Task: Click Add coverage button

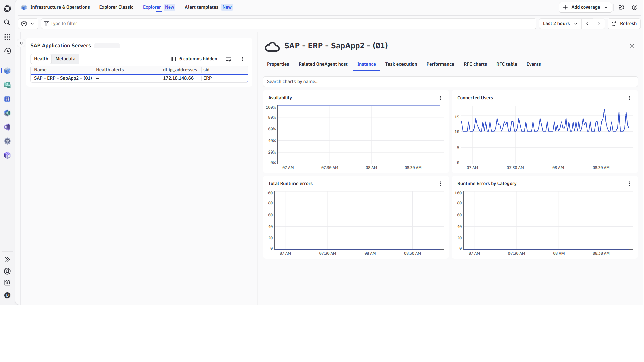Action: coord(586,7)
